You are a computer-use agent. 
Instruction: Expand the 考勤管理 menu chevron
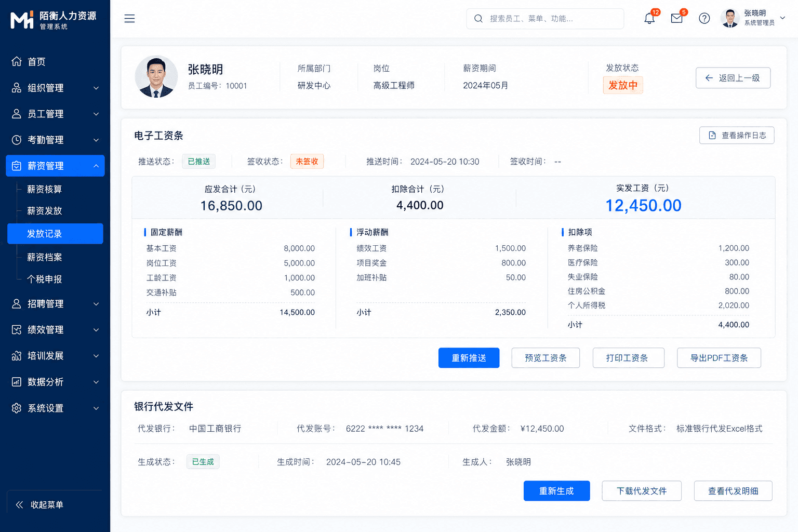pos(96,140)
